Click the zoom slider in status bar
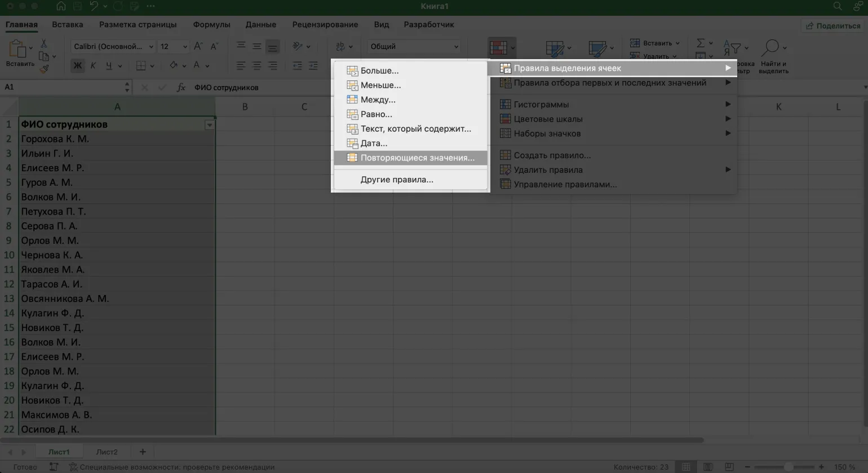868x473 pixels. (788, 467)
